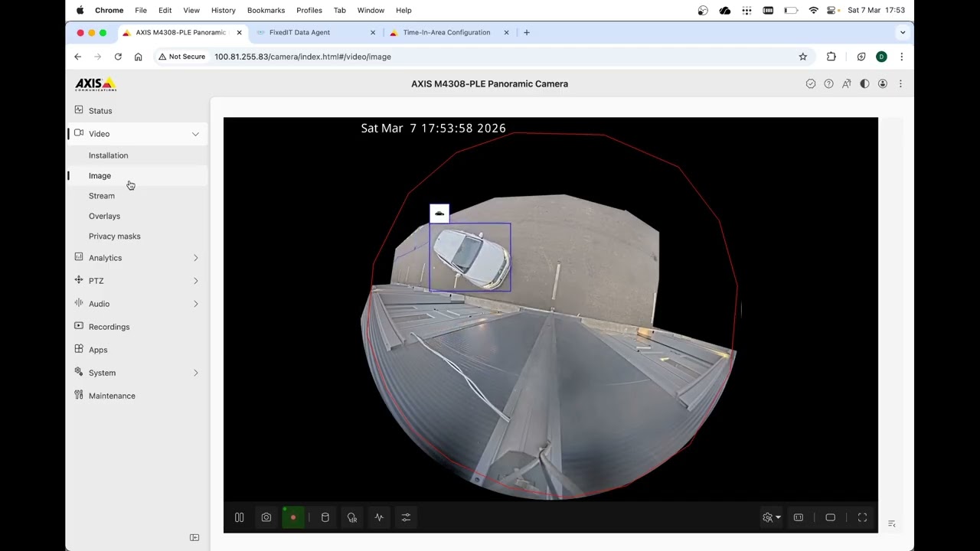The height and width of the screenshot is (551, 980).
Task: Expand the Audio section arrow
Action: point(195,304)
